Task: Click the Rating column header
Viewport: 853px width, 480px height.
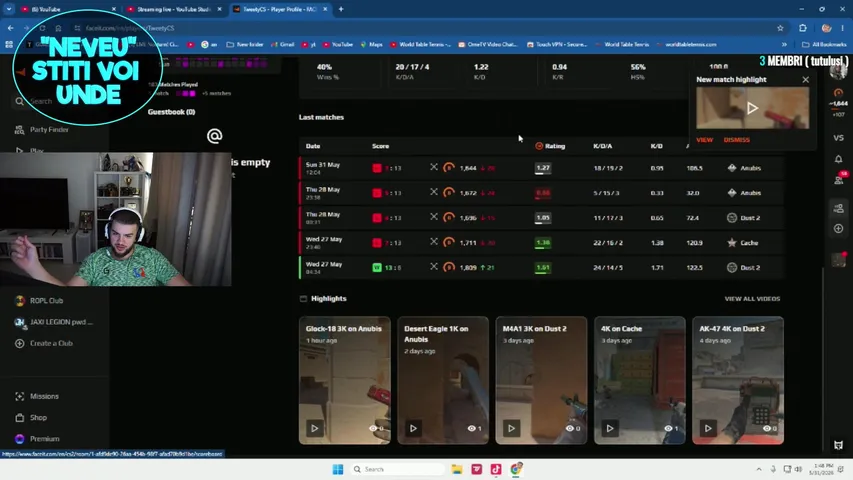Action: click(550, 146)
